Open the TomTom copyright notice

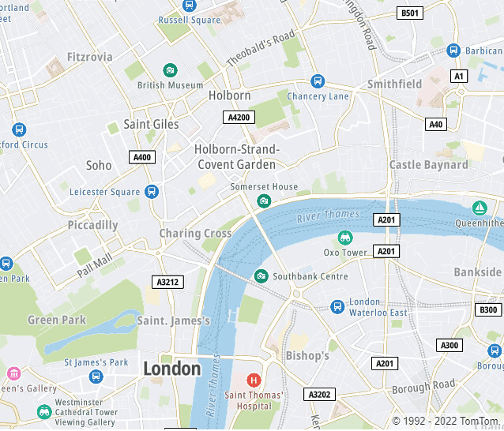click(446, 421)
